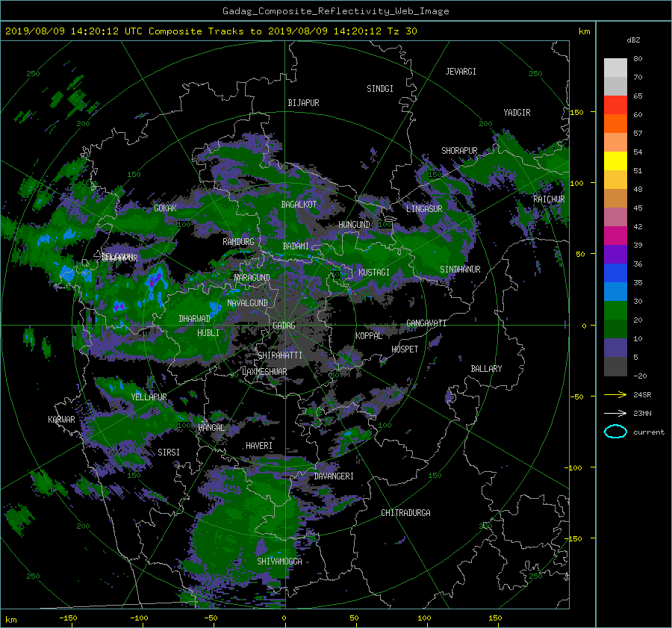This screenshot has width=672, height=628.
Task: Click the KARWAR city label
Action: [61, 419]
